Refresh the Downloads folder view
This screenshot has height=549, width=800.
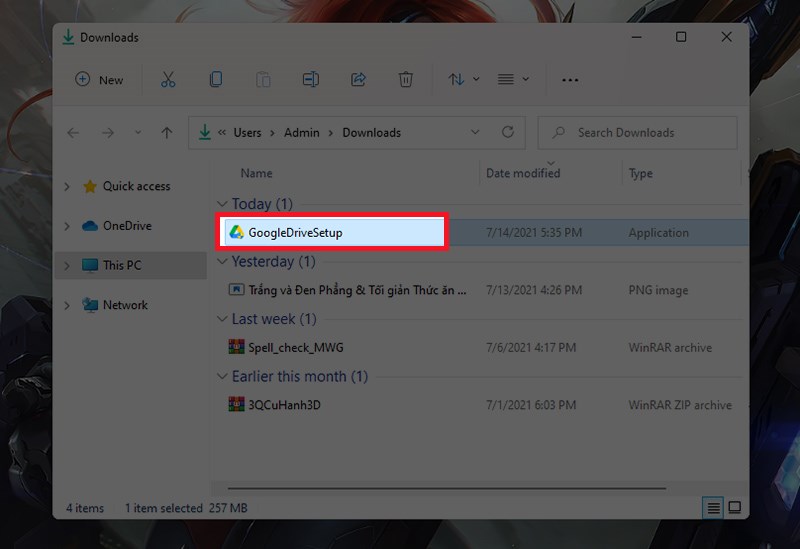(508, 132)
